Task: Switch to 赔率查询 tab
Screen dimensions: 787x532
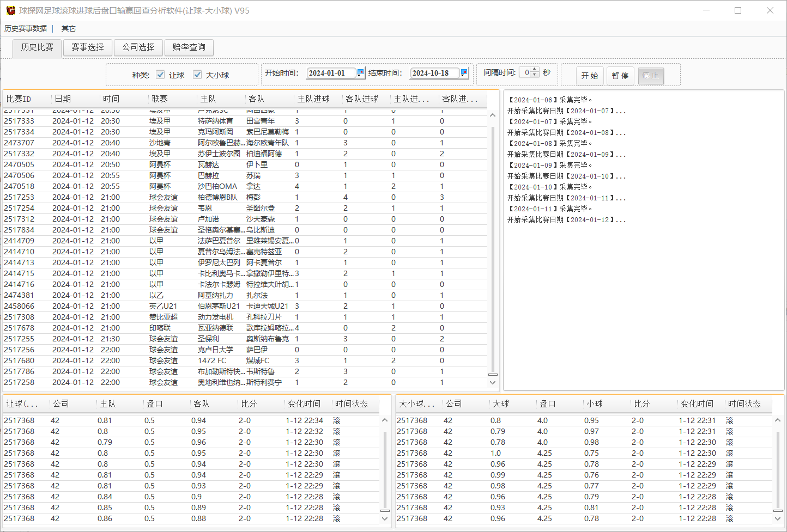Action: 189,47
